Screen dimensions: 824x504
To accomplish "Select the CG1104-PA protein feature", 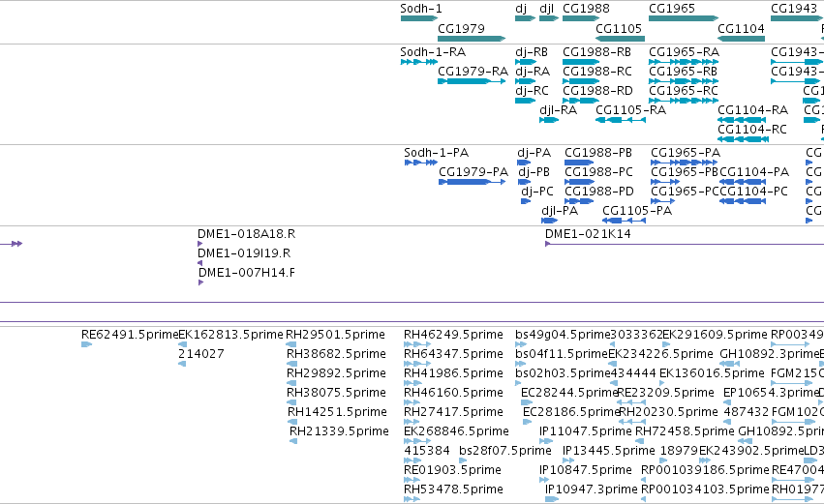I will 742,182.
